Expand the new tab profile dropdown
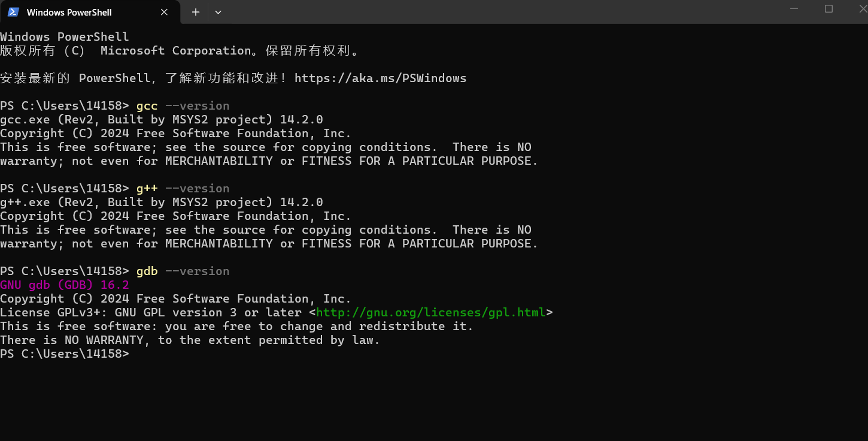 [x=218, y=12]
